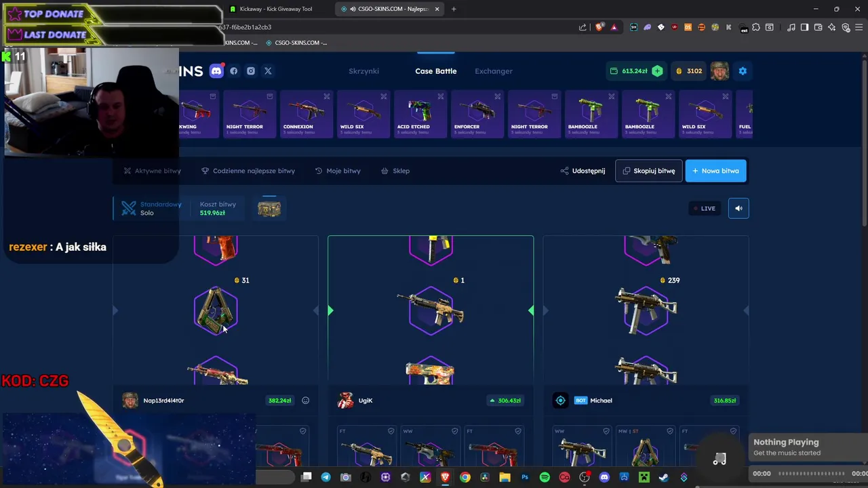This screenshot has width=868, height=488.
Task: Open the browser extensions puzzle icon
Action: pos(756,27)
